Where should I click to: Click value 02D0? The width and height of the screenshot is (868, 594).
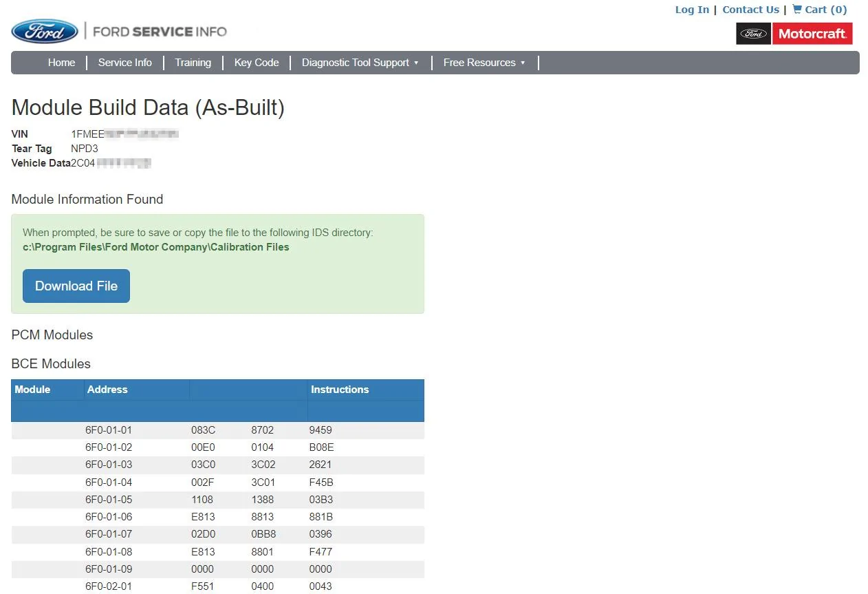[203, 534]
